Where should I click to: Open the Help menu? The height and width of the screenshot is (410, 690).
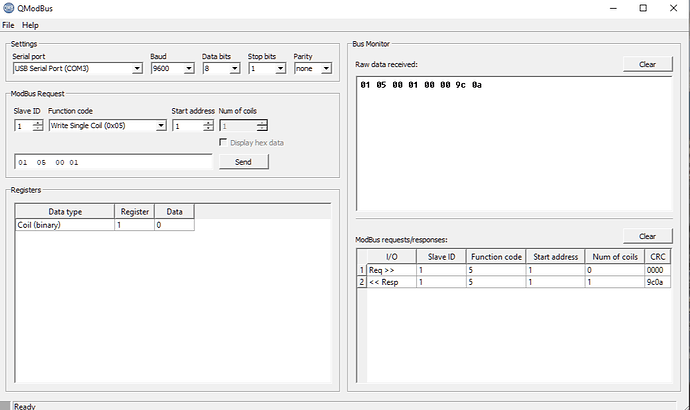pos(30,24)
